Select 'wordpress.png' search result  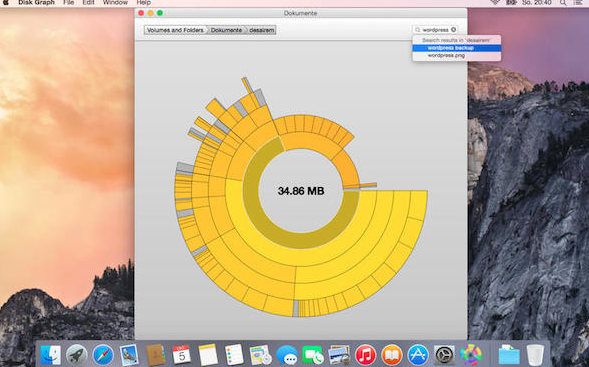coord(456,56)
